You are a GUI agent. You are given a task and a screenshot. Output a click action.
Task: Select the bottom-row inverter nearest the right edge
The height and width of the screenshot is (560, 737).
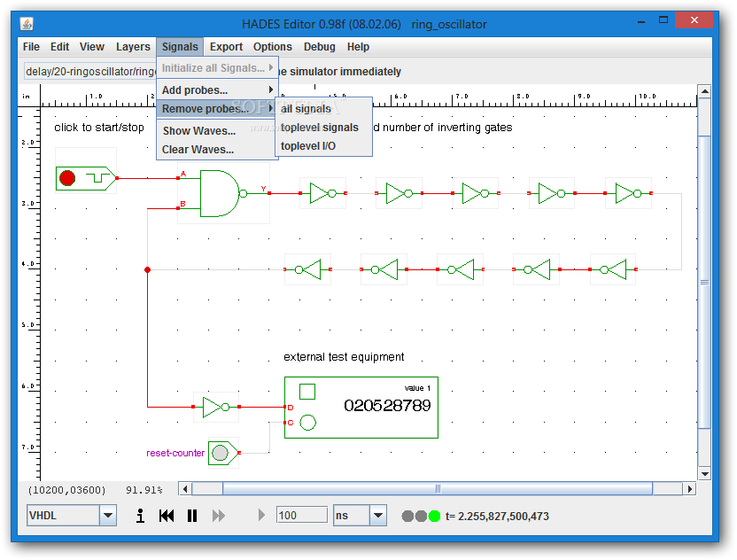point(613,269)
